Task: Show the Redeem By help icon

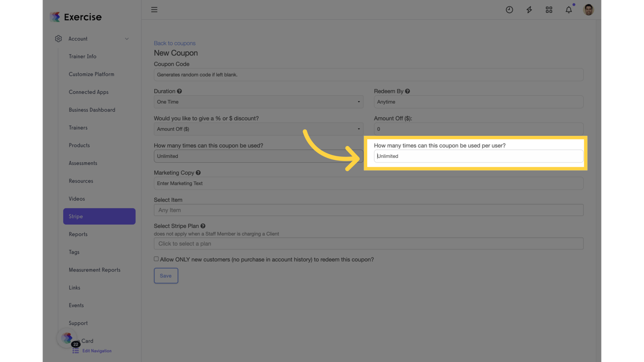Action: (x=407, y=91)
